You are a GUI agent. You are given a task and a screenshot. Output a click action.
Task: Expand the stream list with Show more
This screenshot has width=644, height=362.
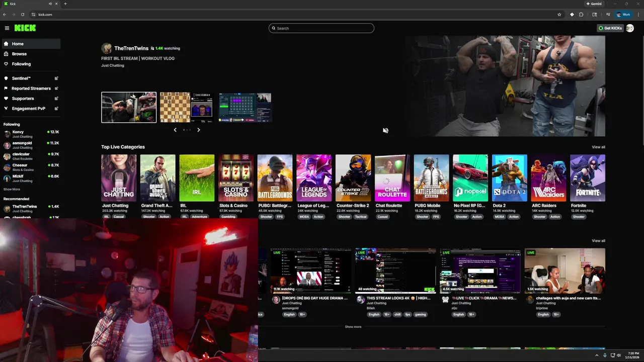click(353, 327)
